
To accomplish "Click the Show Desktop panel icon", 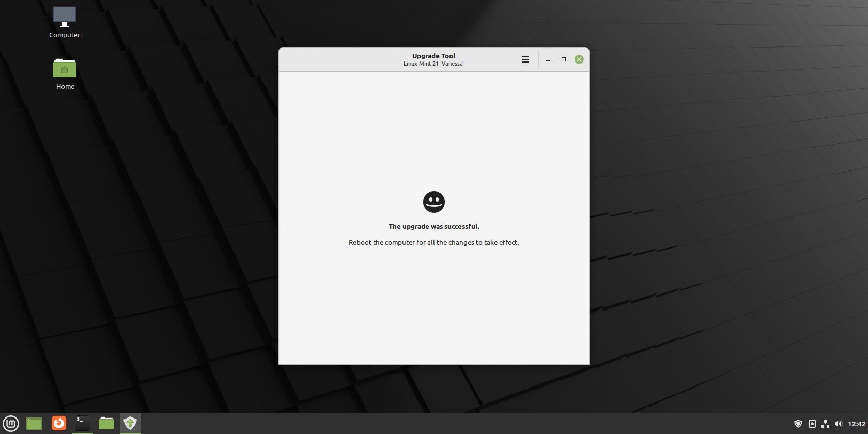I will click(34, 424).
